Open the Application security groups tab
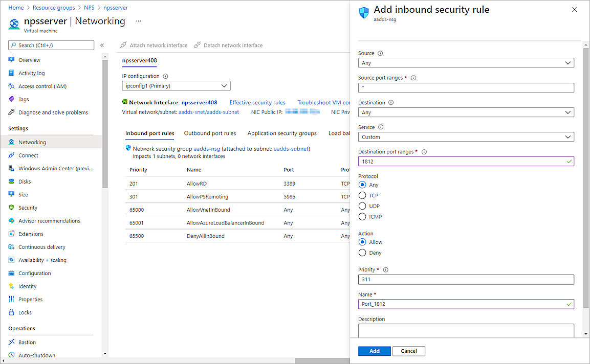This screenshot has width=590, height=364. (282, 133)
